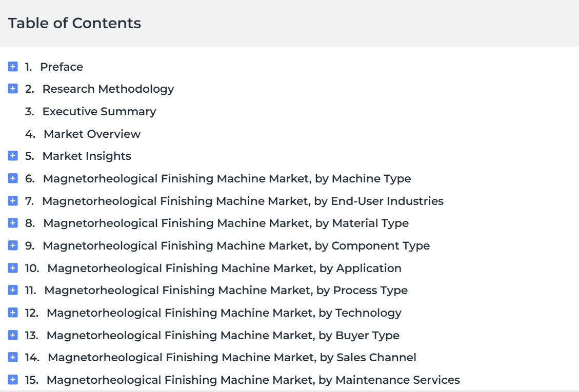Expand the Preface section plus icon
Image resolution: width=579 pixels, height=392 pixels.
[12, 67]
